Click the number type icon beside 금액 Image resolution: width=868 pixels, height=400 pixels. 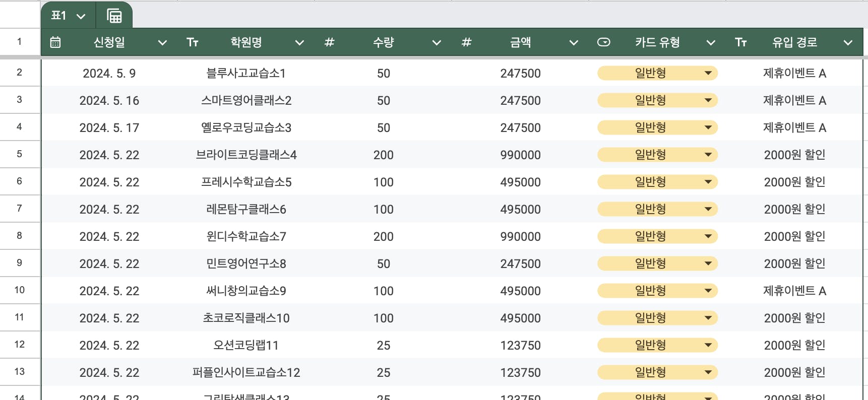tap(466, 42)
